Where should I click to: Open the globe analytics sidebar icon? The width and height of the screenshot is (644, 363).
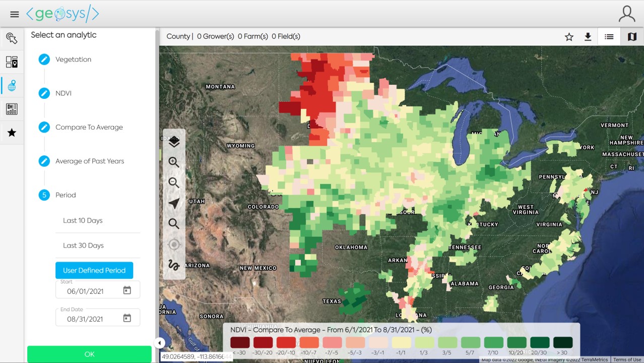[x=12, y=86]
